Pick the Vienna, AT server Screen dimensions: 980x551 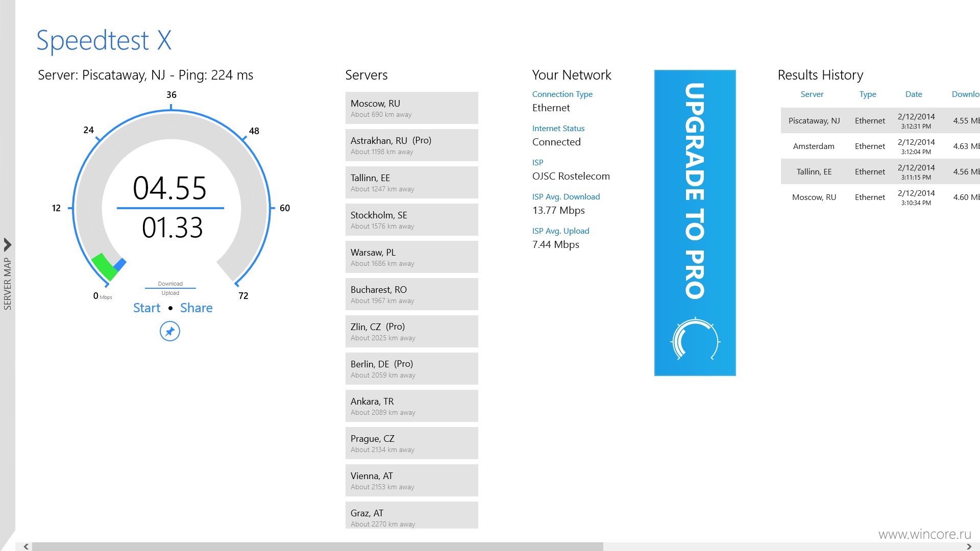click(x=412, y=481)
